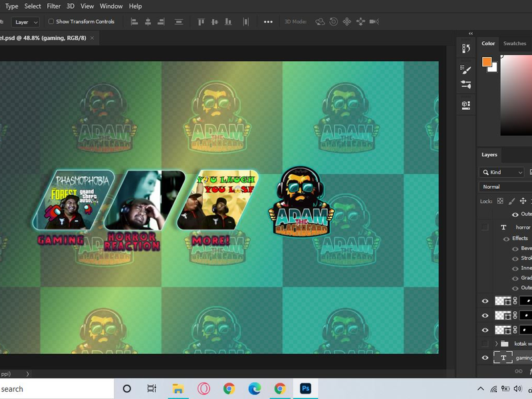532x399 pixels.
Task: Toggle visibility of the layer Effects
Action: pos(506,238)
